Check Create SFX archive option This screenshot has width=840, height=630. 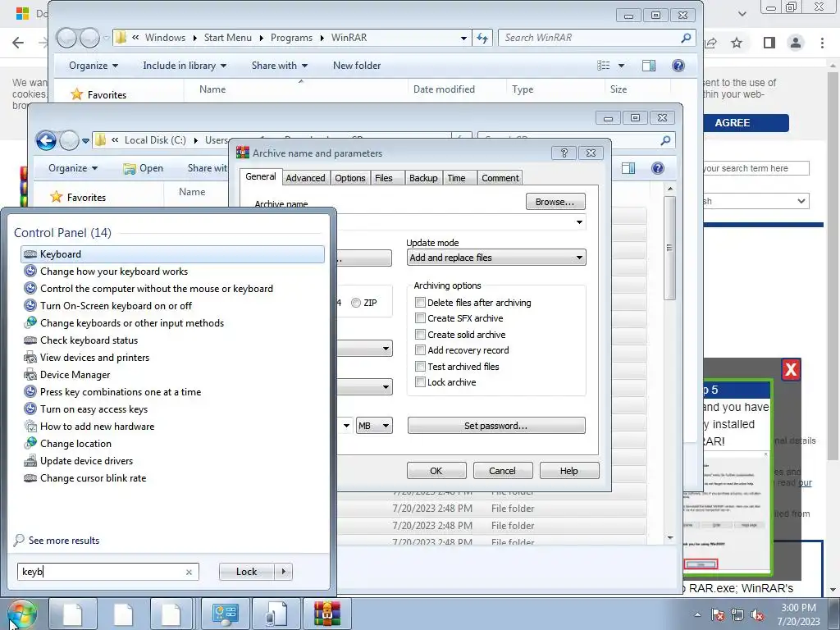[421, 318]
